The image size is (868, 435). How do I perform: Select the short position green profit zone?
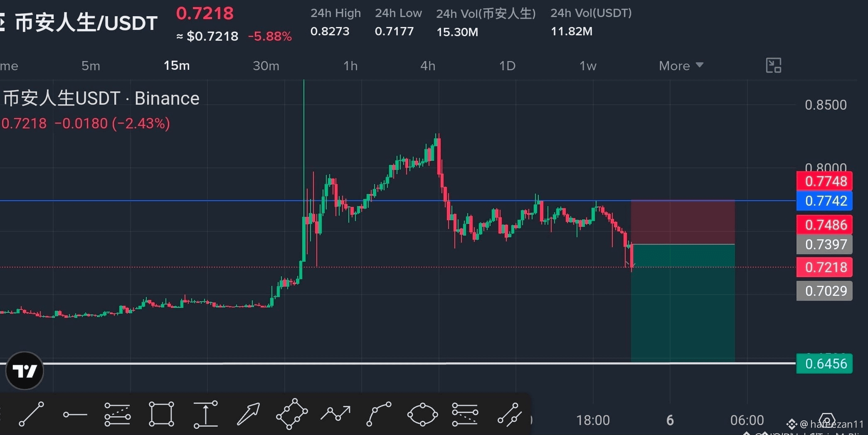[x=683, y=303]
